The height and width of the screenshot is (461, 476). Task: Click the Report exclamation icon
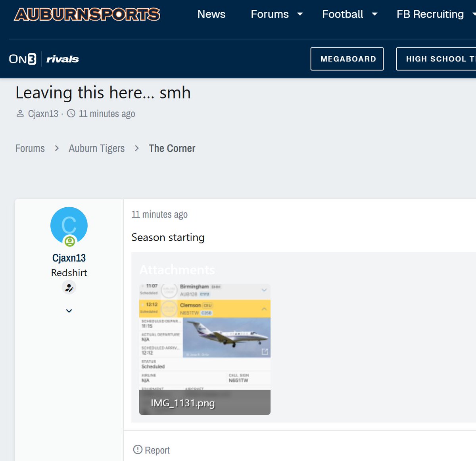pyautogui.click(x=138, y=449)
